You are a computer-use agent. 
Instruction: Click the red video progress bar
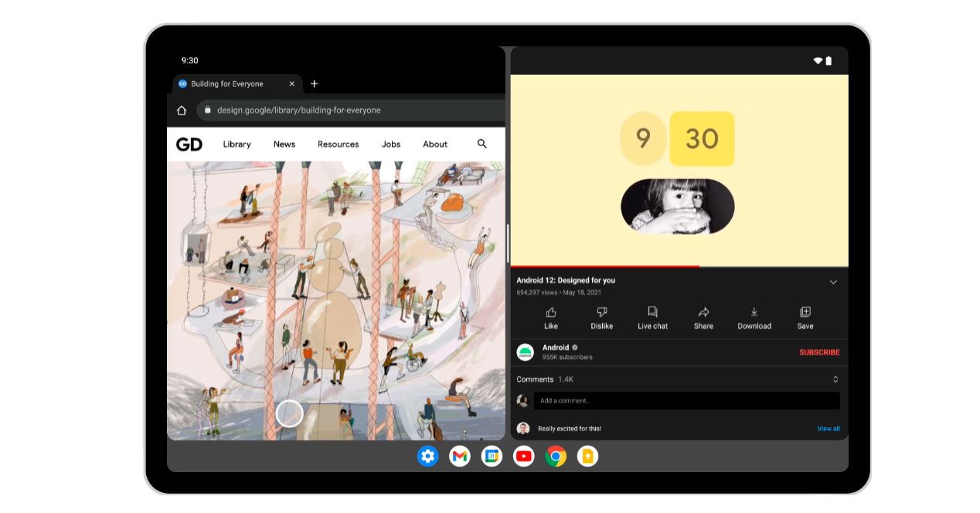pyautogui.click(x=605, y=267)
